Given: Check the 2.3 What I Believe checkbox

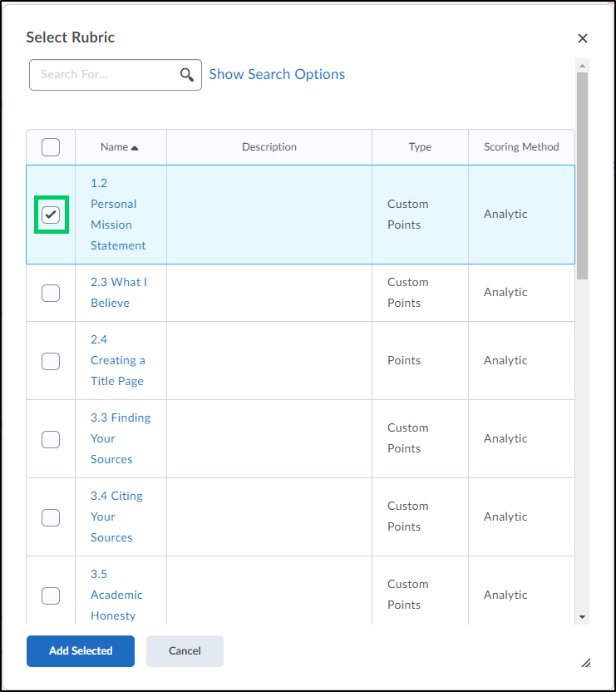Looking at the screenshot, I should (51, 293).
